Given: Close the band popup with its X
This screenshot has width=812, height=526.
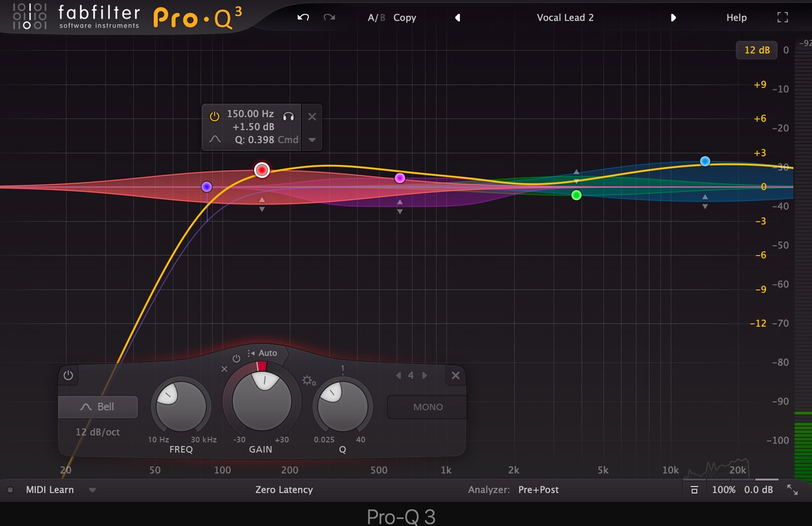Looking at the screenshot, I should tap(312, 117).
